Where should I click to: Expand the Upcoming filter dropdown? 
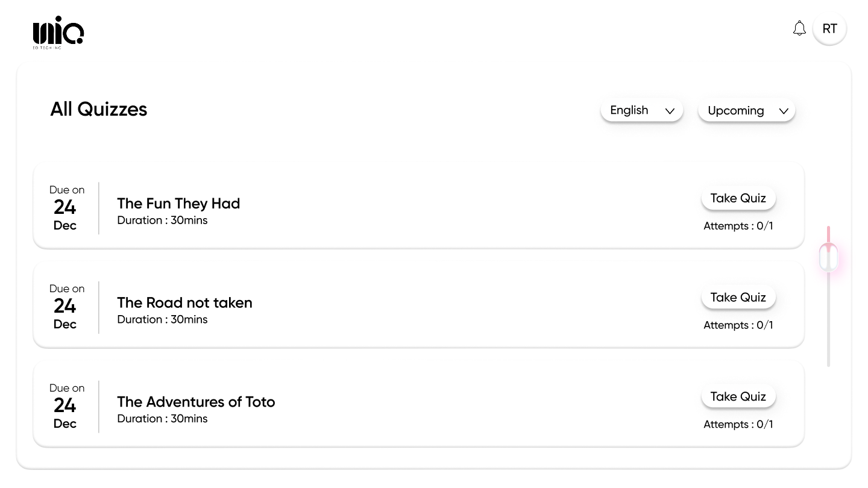tap(747, 111)
